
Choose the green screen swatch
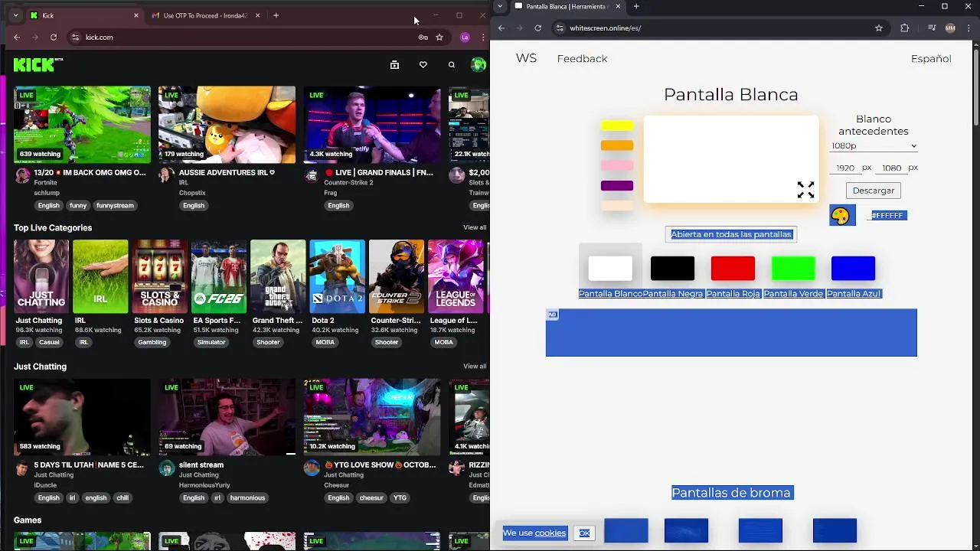pyautogui.click(x=793, y=269)
